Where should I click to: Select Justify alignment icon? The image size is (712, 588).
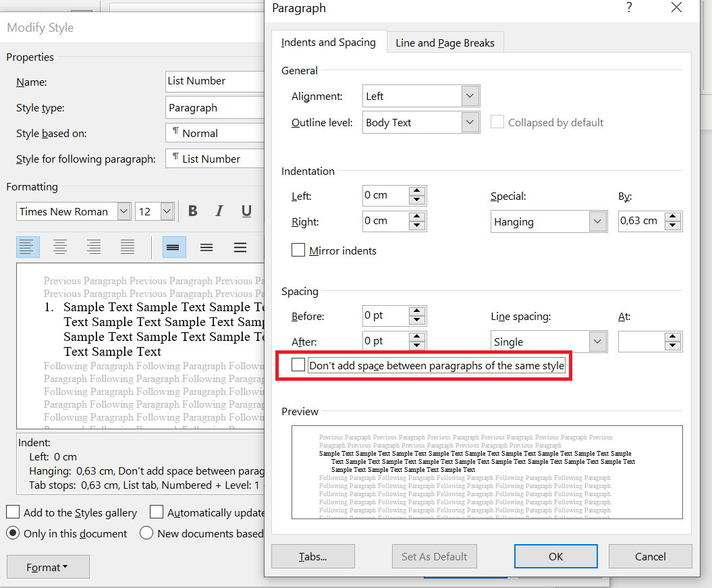pyautogui.click(x=127, y=247)
